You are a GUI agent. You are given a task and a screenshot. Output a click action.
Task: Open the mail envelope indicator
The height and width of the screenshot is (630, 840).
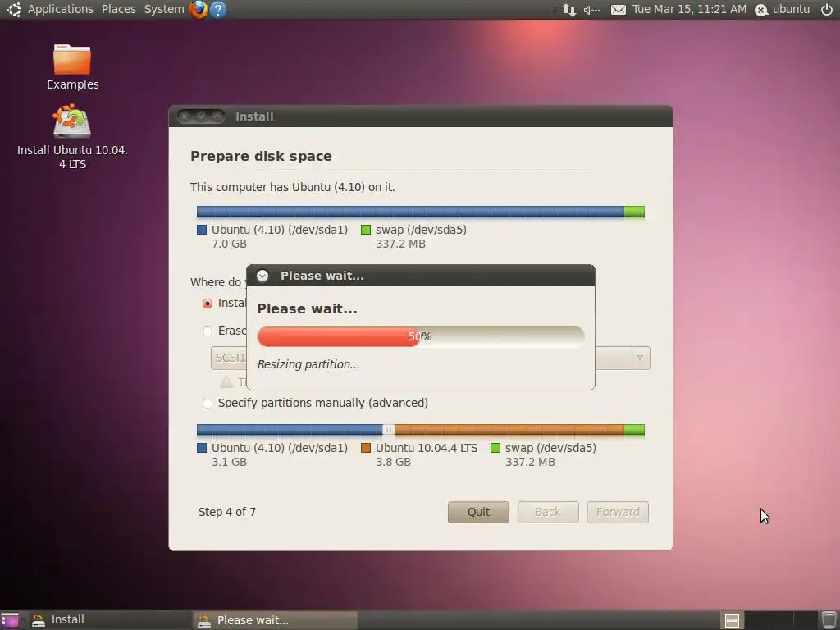pos(619,10)
